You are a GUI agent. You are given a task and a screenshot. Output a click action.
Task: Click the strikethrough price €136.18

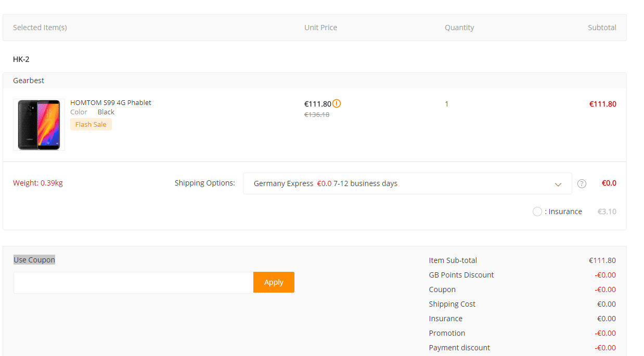[317, 114]
